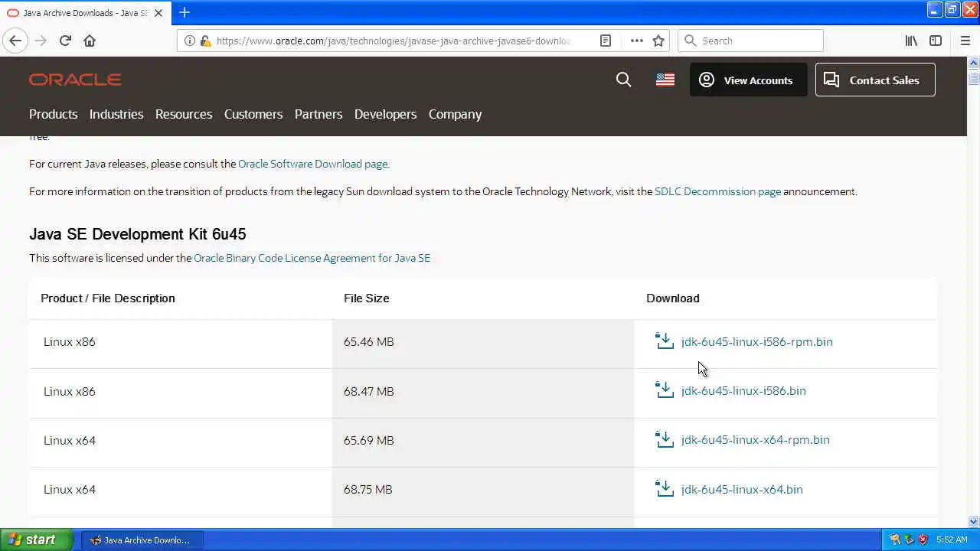Click download icon for jdk-6u45-linux-x64-rpm.bin
This screenshot has height=551, width=980.
(665, 439)
